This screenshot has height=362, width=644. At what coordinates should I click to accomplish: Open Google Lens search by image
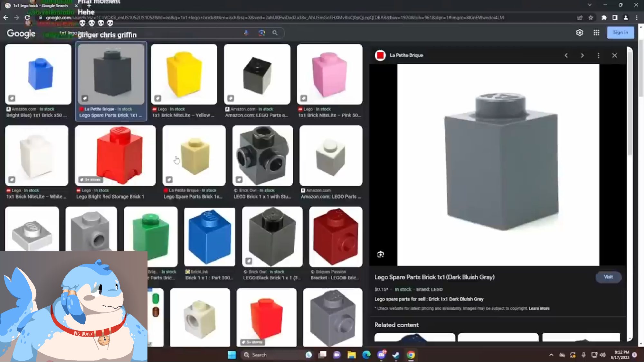click(x=261, y=33)
